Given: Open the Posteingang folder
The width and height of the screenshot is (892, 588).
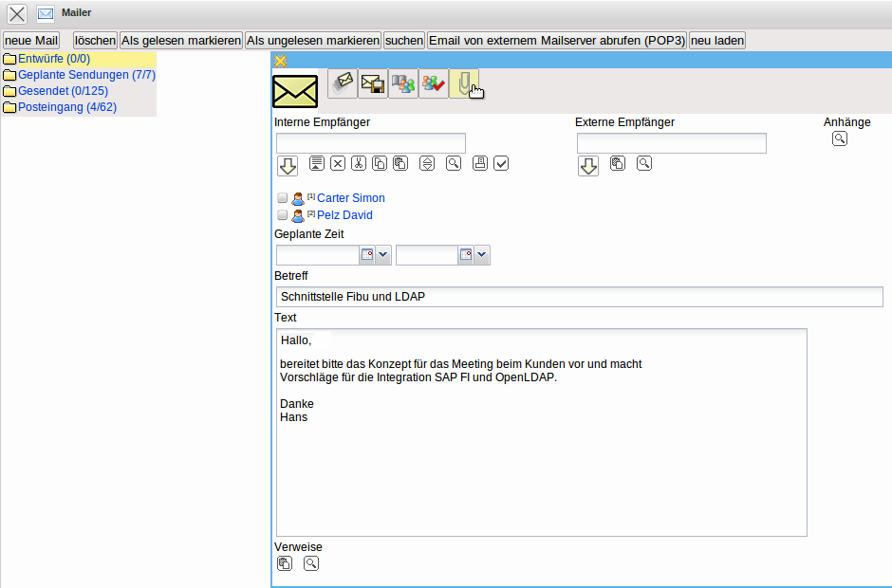Looking at the screenshot, I should tap(67, 107).
